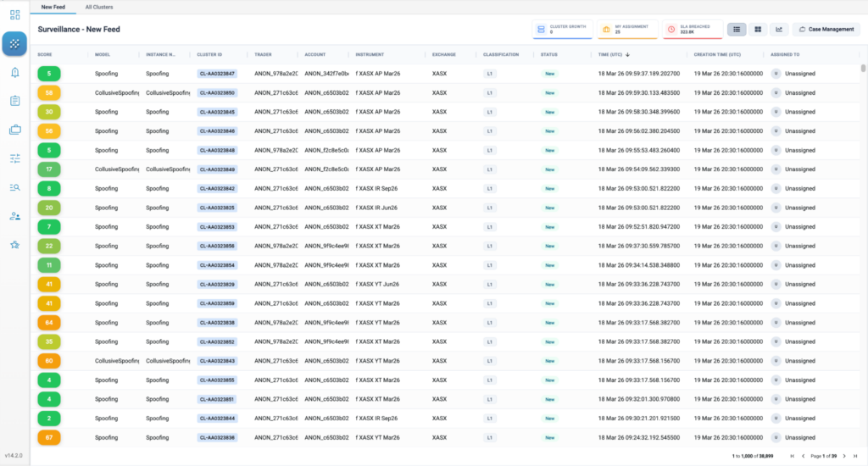Switch to the All Clusters tab
Screen dimensions: 868x466
point(99,7)
